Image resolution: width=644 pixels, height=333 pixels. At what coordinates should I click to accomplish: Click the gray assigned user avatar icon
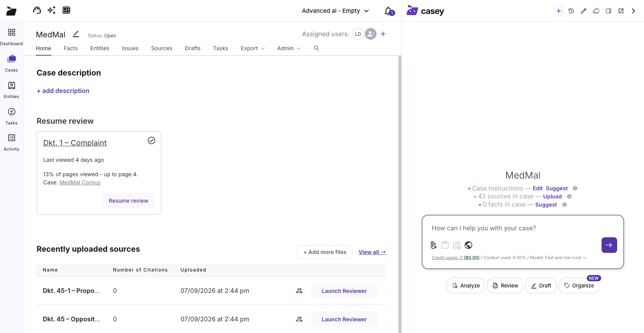pyautogui.click(x=371, y=34)
